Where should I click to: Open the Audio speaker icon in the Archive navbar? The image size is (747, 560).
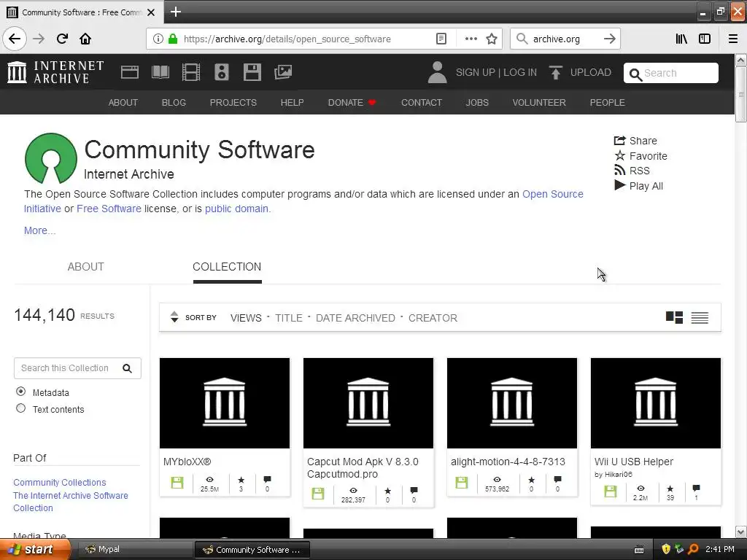click(x=222, y=72)
